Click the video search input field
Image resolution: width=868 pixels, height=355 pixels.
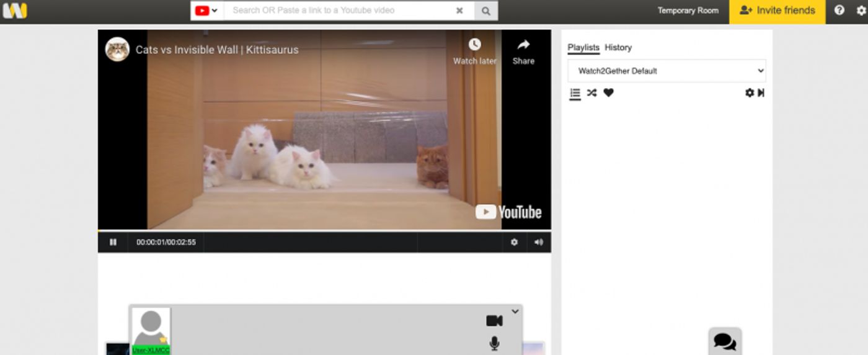click(x=340, y=11)
